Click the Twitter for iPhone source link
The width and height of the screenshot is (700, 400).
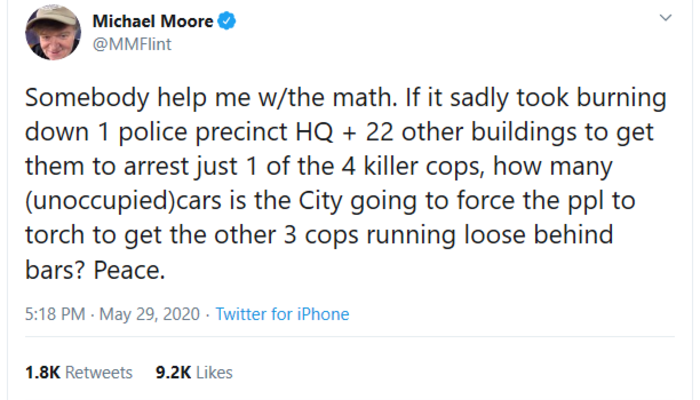(282, 314)
